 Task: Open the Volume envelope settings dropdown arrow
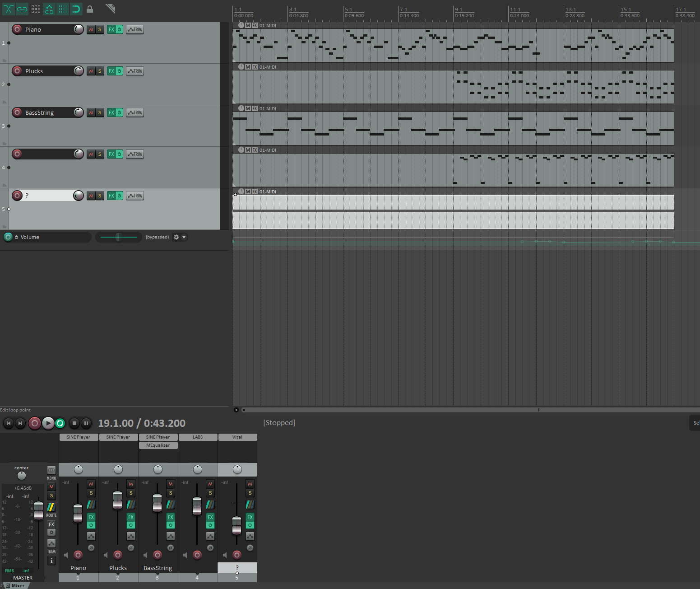tap(184, 237)
